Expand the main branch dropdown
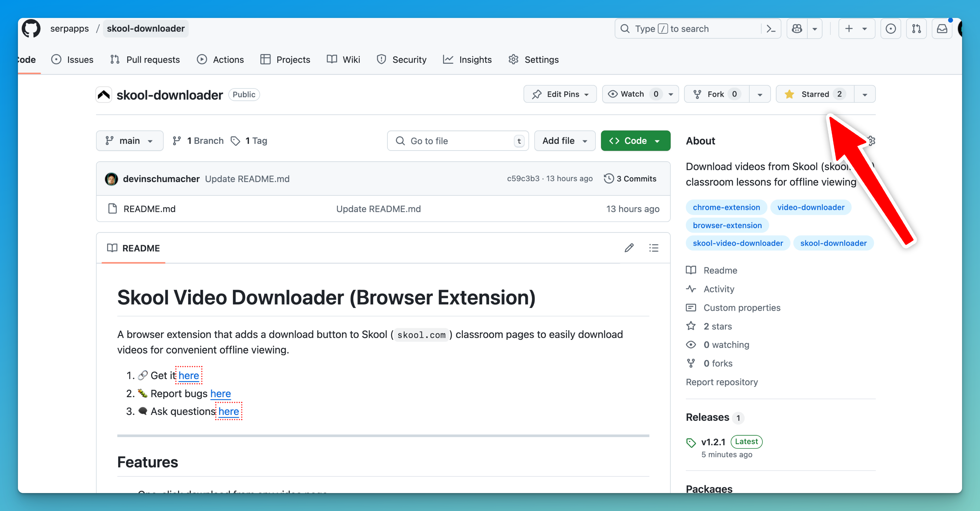This screenshot has height=511, width=980. (129, 141)
